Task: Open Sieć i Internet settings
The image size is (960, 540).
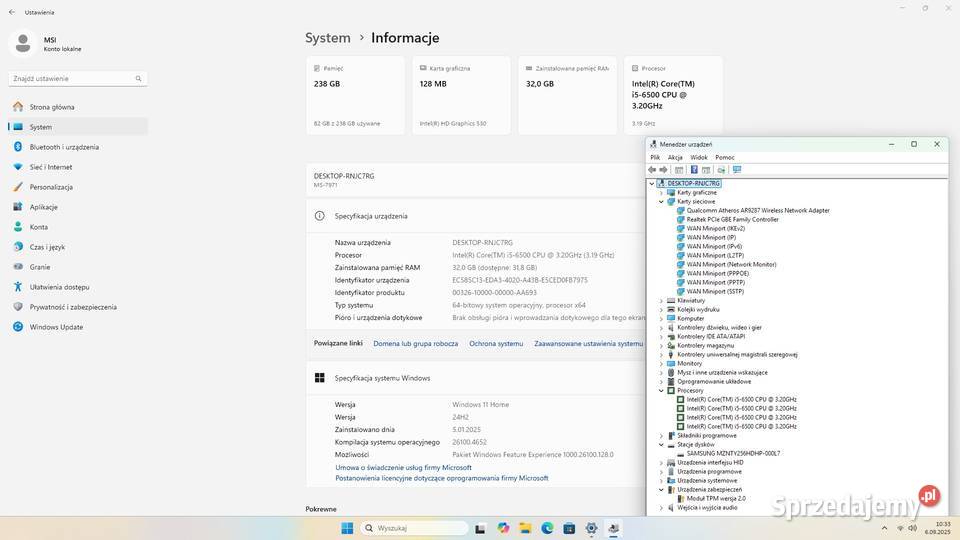Action: [x=78, y=167]
